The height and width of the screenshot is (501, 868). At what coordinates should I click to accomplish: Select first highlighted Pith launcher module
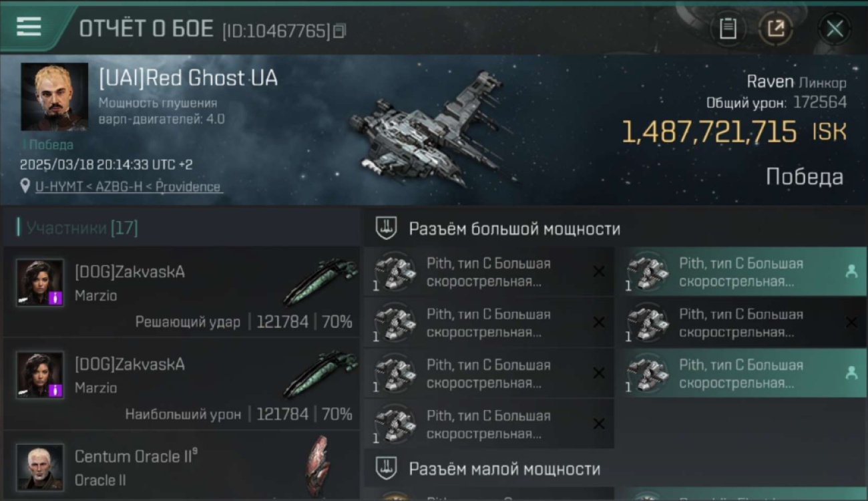click(x=741, y=272)
